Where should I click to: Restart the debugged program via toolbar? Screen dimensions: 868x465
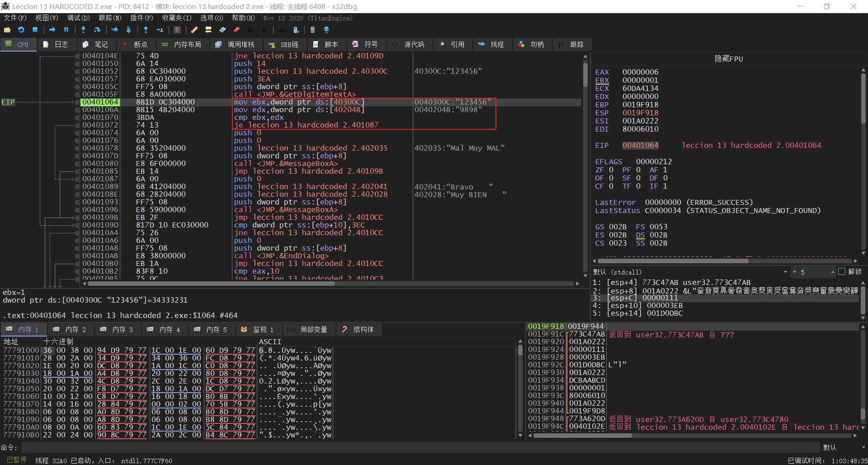[x=21, y=30]
